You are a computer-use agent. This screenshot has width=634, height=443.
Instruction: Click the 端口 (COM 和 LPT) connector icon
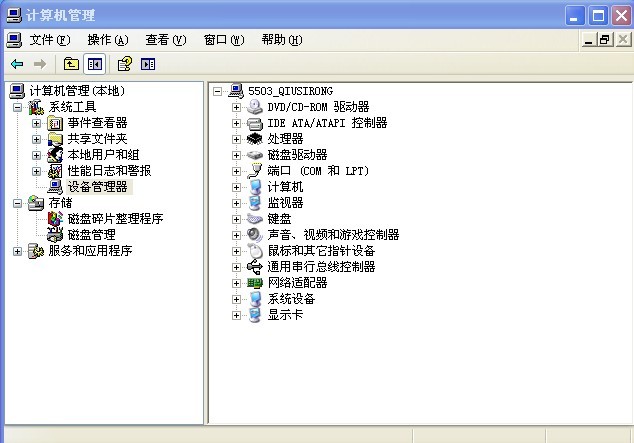(x=255, y=171)
